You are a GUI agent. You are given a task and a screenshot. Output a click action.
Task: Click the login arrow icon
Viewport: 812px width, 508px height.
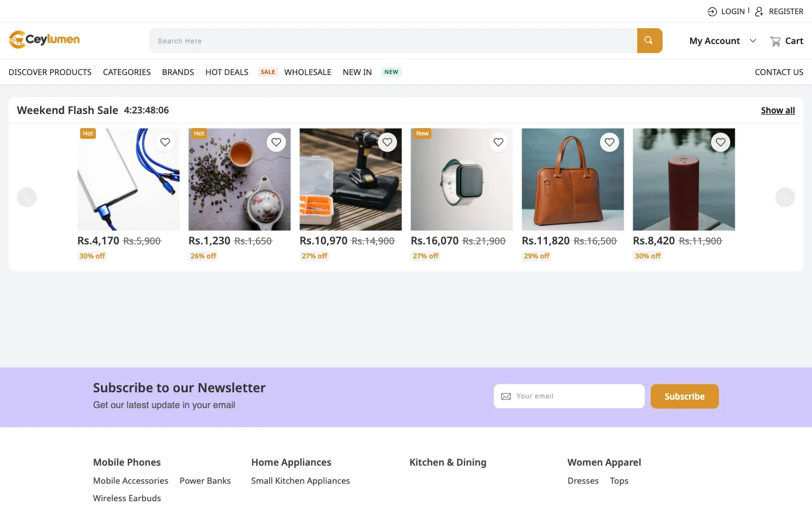(712, 11)
